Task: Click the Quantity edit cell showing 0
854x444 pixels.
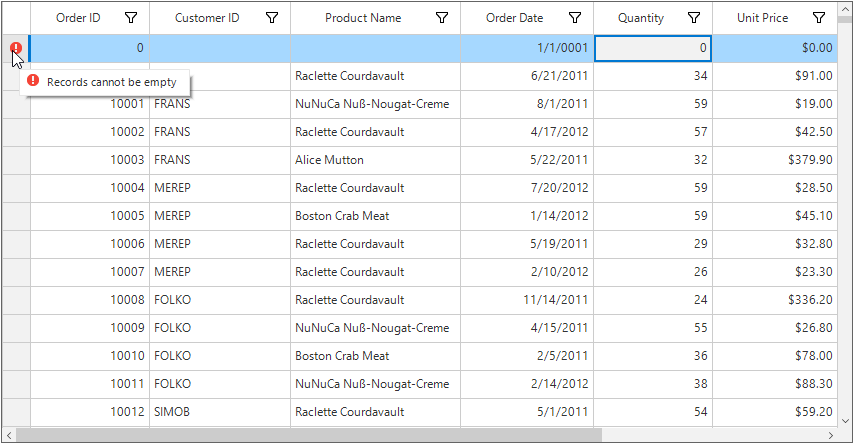Action: pos(653,48)
